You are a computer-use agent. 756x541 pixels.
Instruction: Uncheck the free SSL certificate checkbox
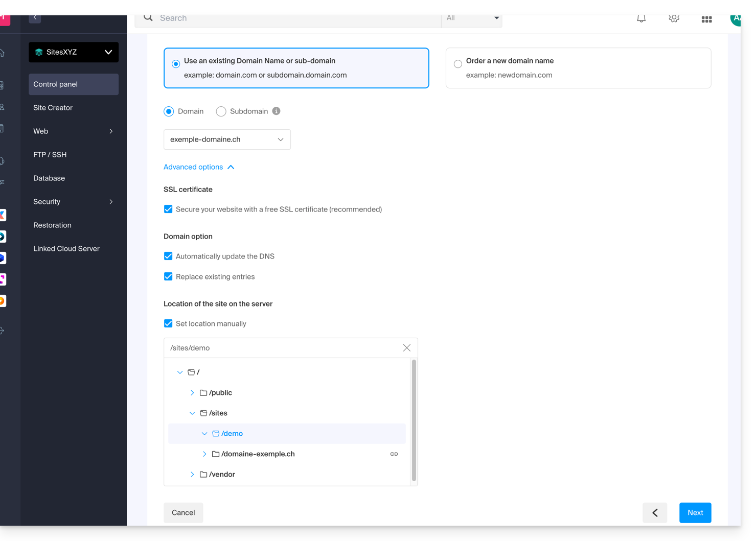pyautogui.click(x=168, y=209)
